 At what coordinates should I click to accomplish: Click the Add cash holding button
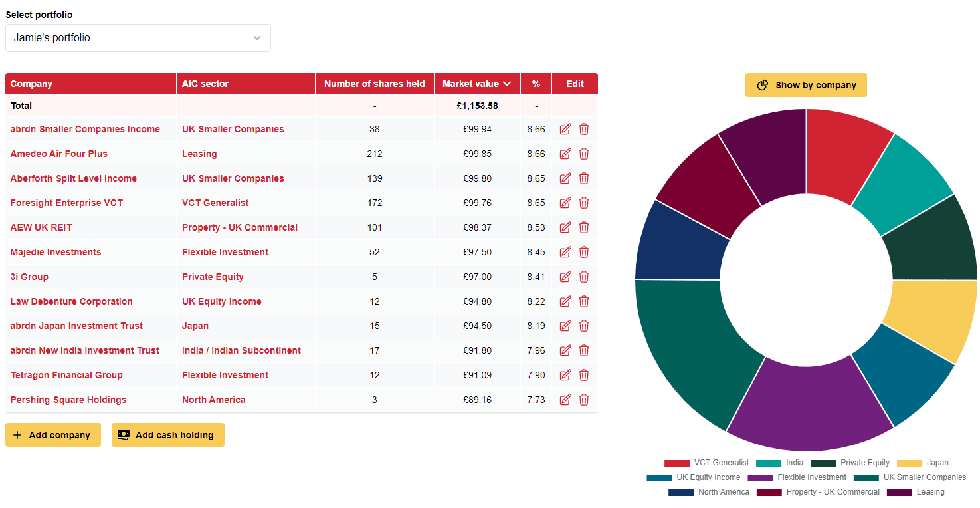[168, 435]
